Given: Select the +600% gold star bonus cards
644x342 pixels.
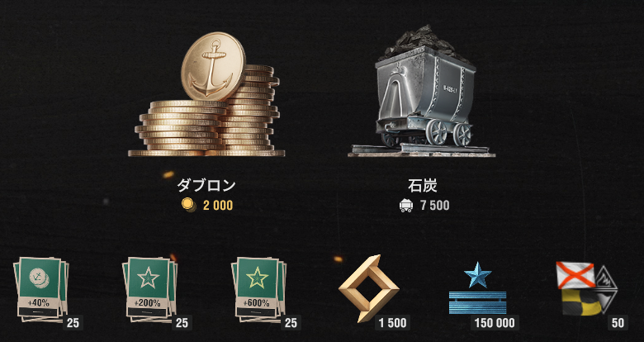Looking at the screenshot, I should (x=259, y=288).
